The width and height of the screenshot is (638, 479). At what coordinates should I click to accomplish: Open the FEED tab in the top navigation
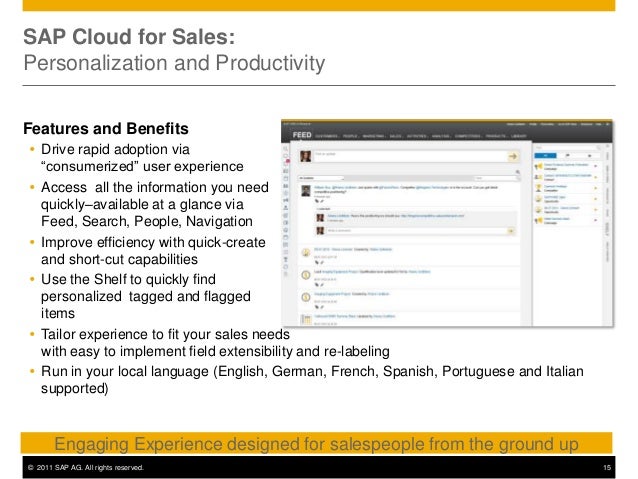click(x=302, y=135)
